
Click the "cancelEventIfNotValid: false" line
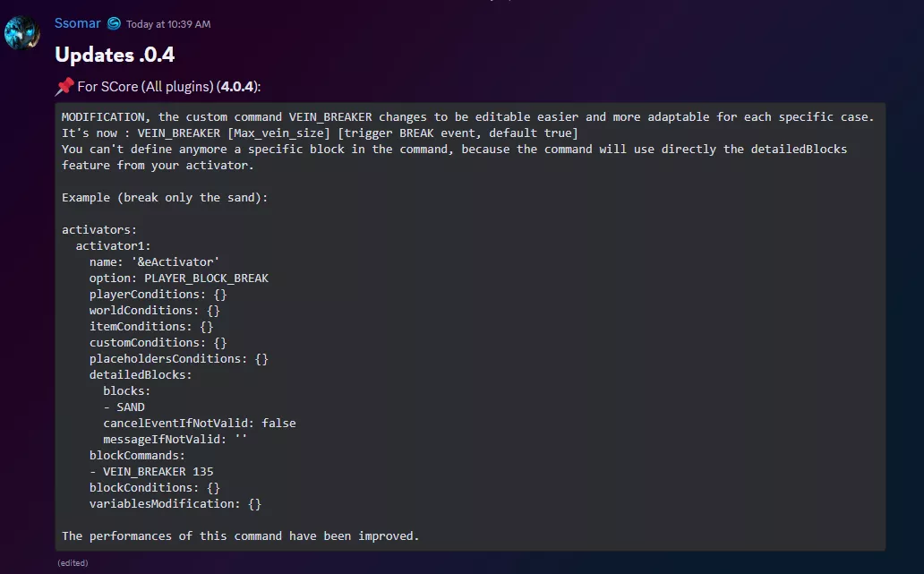coord(199,423)
